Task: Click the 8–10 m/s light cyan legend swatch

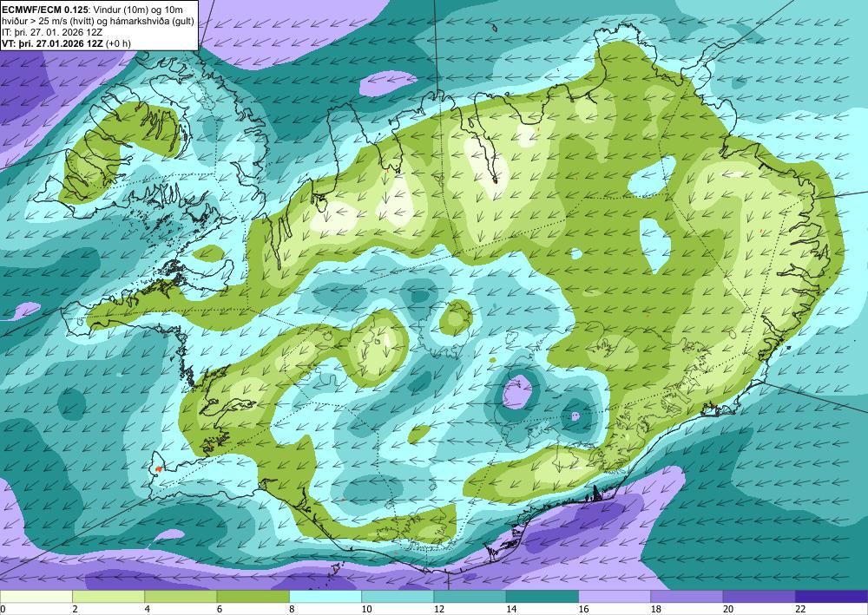Action: (325, 597)
